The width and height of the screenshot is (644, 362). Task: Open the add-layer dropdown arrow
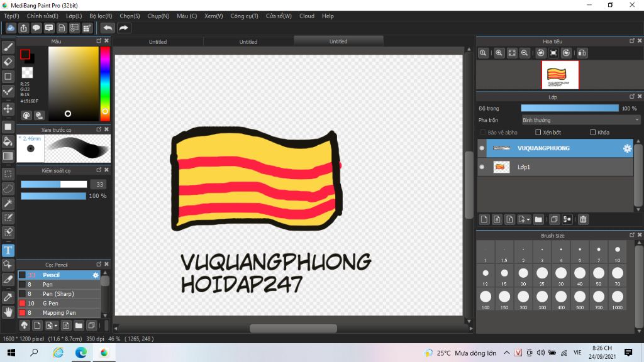528,219
